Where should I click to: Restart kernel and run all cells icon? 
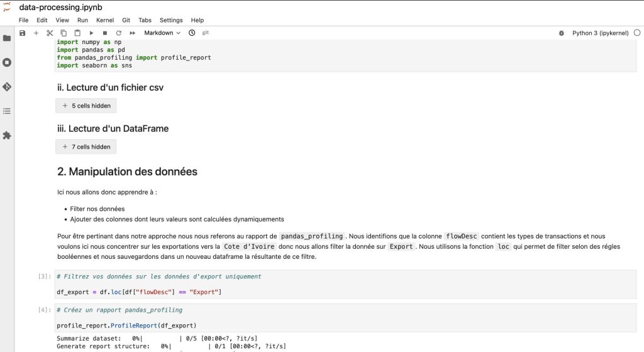(132, 33)
